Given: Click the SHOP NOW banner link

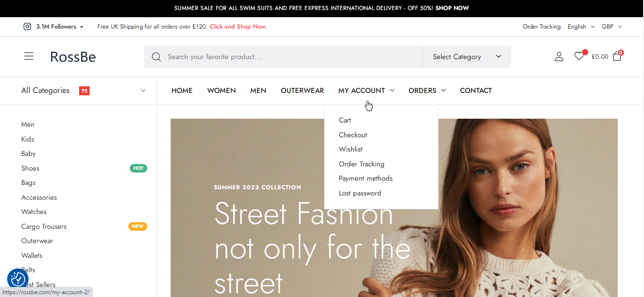Looking at the screenshot, I should pyautogui.click(x=452, y=8).
